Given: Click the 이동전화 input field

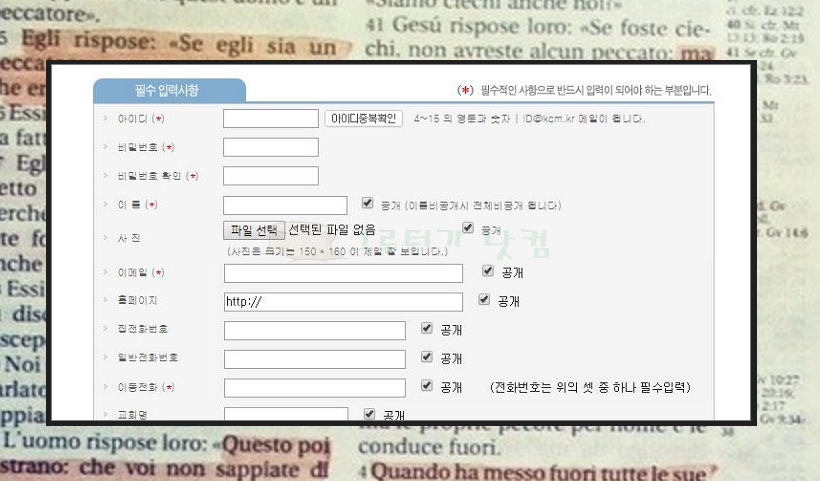Looking at the screenshot, I should [x=315, y=388].
